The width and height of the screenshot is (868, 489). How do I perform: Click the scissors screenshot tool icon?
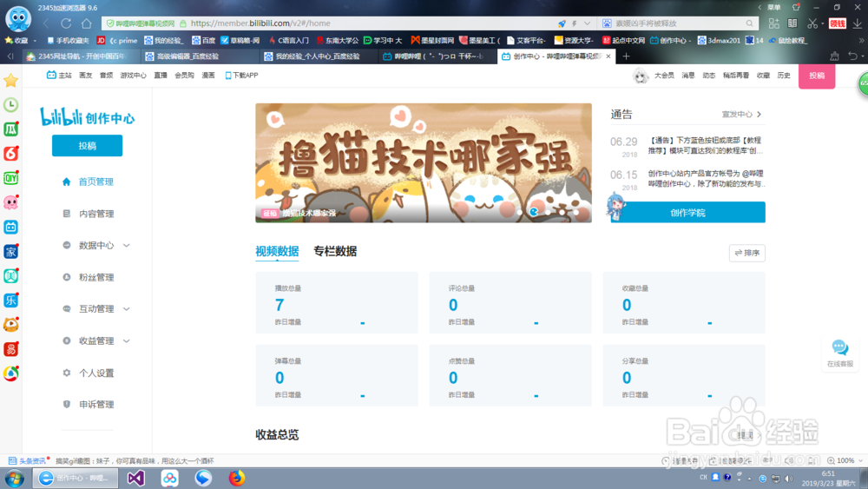[812, 23]
